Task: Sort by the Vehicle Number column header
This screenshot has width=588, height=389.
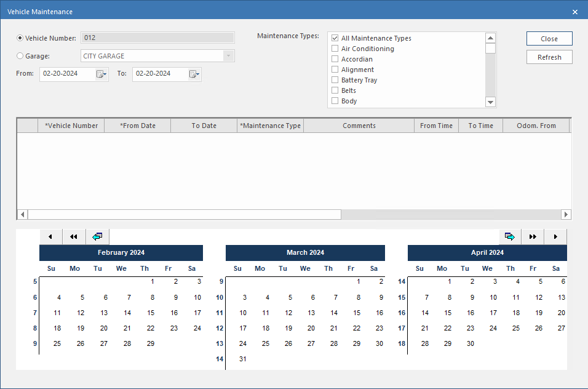Action: point(71,126)
